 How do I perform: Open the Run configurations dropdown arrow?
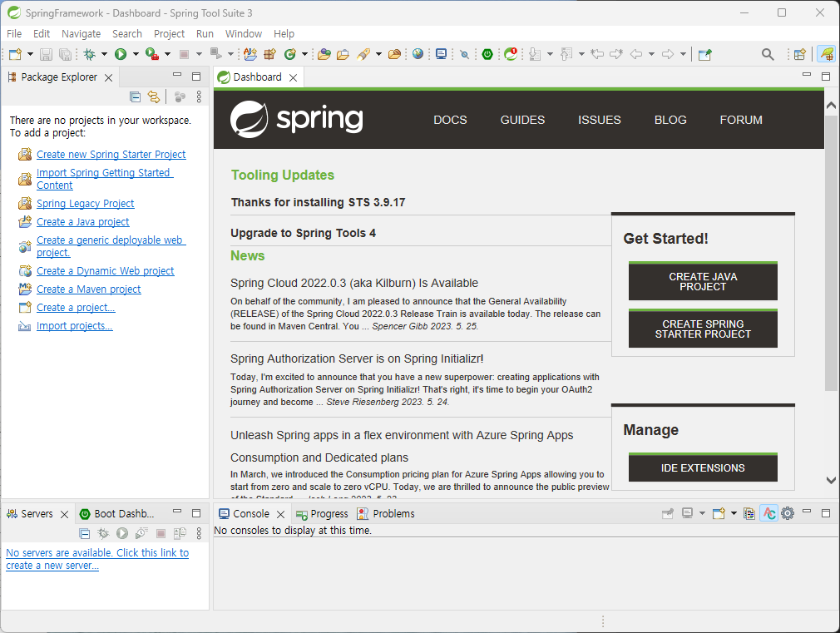[136, 54]
